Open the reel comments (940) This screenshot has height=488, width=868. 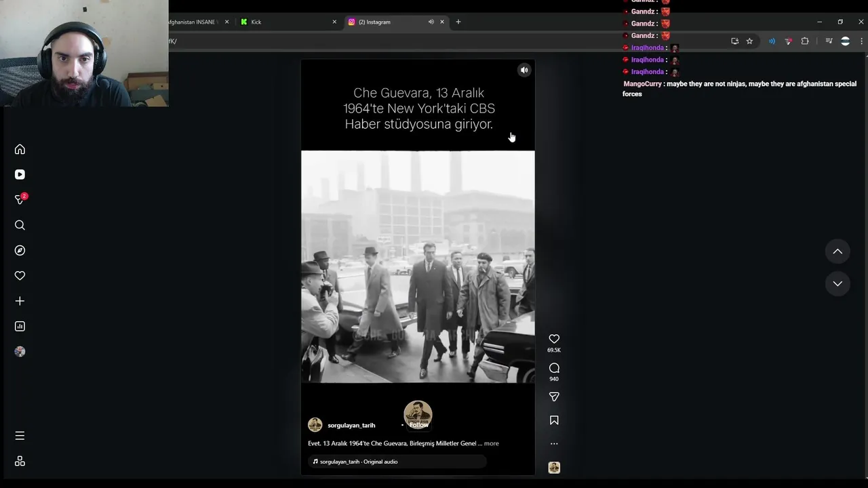(554, 368)
